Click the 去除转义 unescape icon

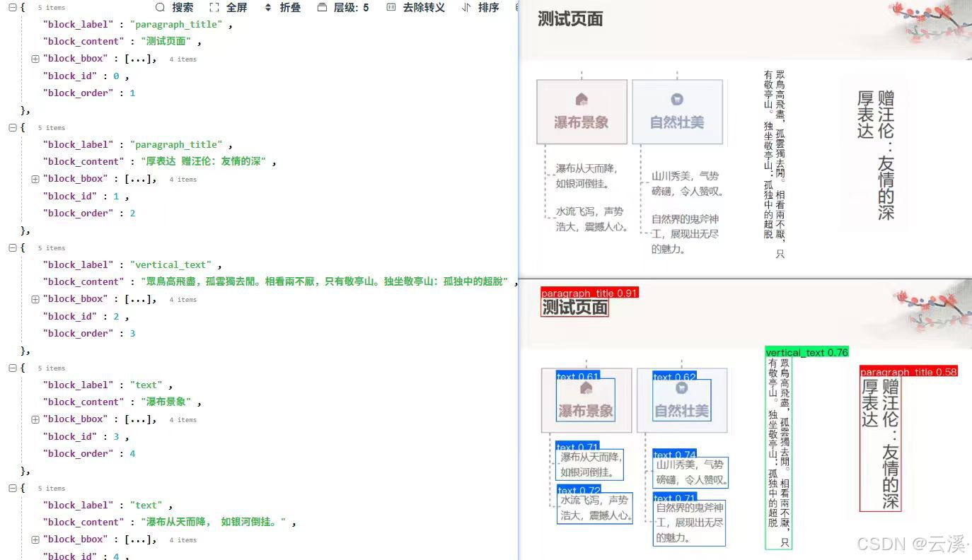(390, 8)
